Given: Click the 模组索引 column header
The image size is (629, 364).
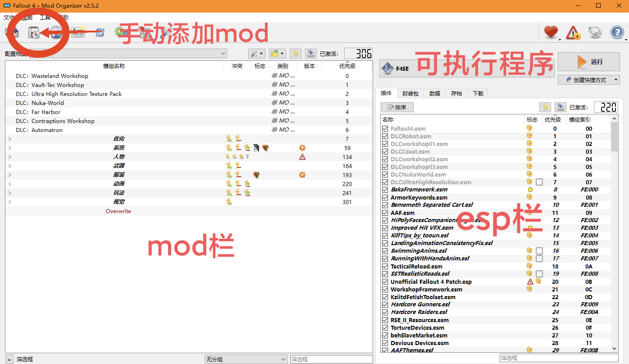Looking at the screenshot, I should 580,119.
